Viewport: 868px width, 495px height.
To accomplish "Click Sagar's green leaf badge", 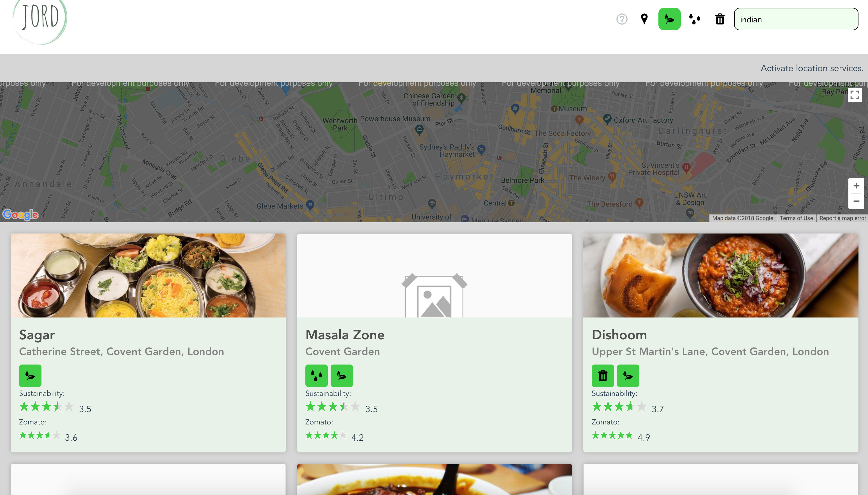I will tap(30, 376).
